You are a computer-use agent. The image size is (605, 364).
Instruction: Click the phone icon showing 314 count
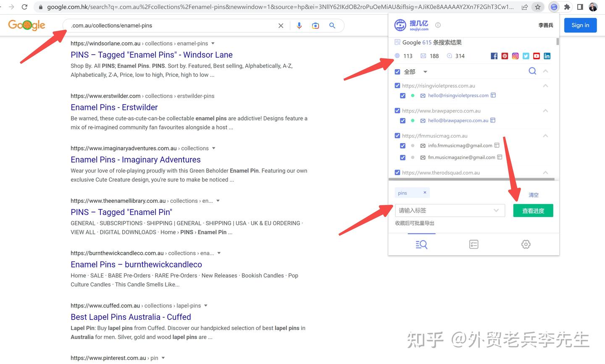click(449, 55)
